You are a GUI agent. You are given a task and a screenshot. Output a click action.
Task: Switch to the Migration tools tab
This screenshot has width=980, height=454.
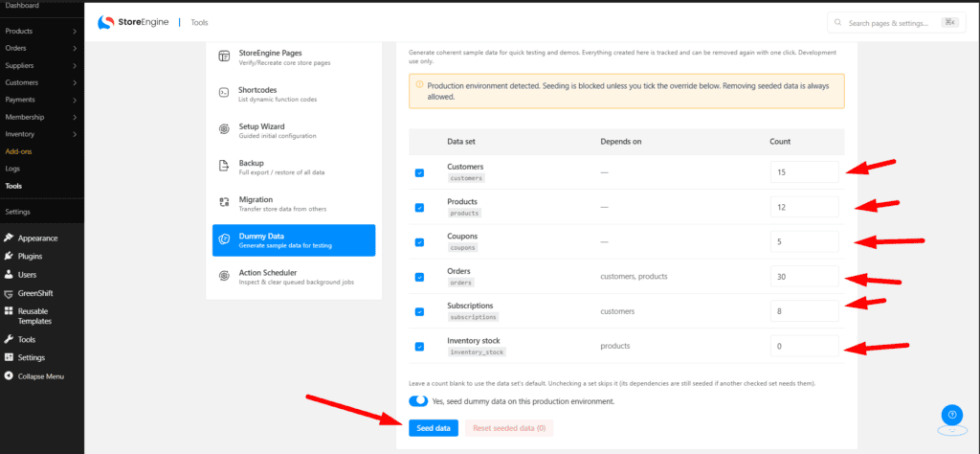pyautogui.click(x=294, y=203)
